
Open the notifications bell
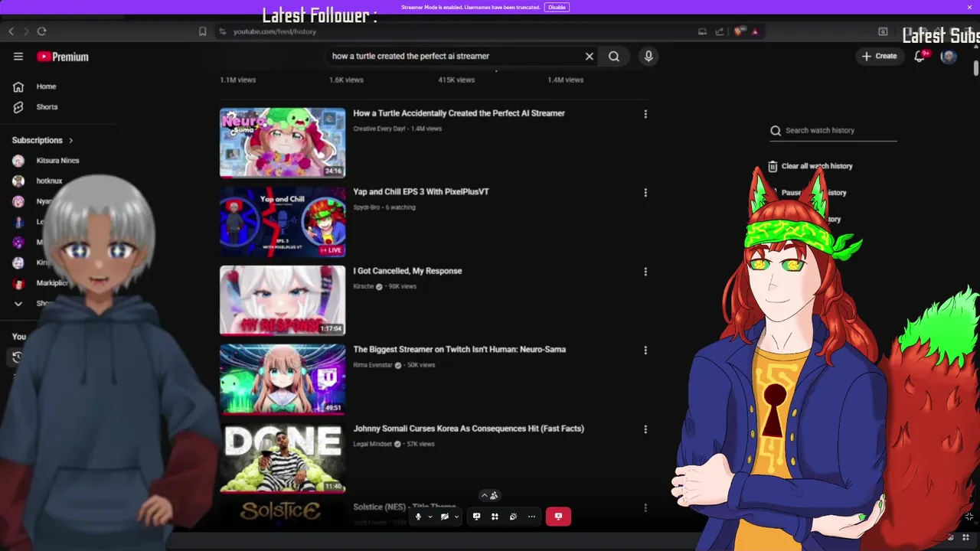click(920, 56)
